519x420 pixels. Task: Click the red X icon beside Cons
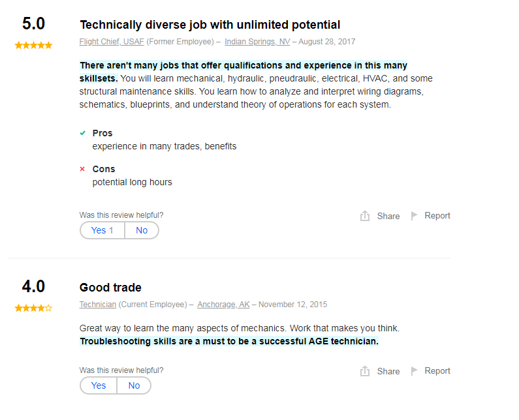(83, 169)
